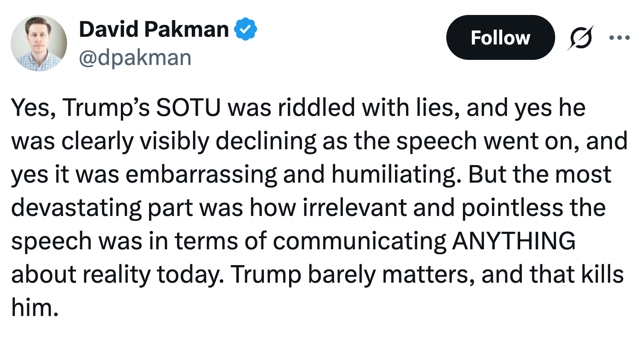The height and width of the screenshot is (337, 644).
Task: Open the profile context via the username
Action: [x=135, y=57]
